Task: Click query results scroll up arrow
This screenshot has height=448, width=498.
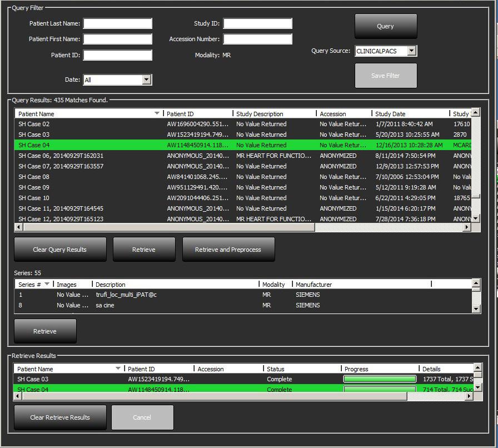Action: click(475, 112)
